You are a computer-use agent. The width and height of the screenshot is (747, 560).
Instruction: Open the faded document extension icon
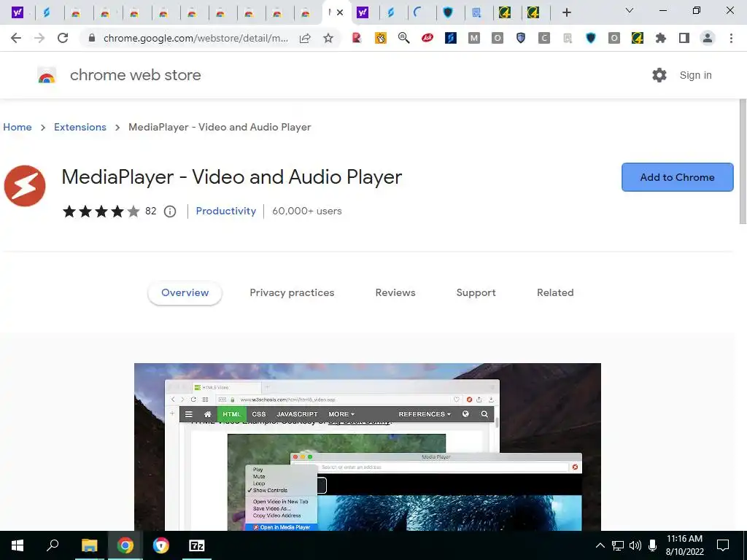568,38
